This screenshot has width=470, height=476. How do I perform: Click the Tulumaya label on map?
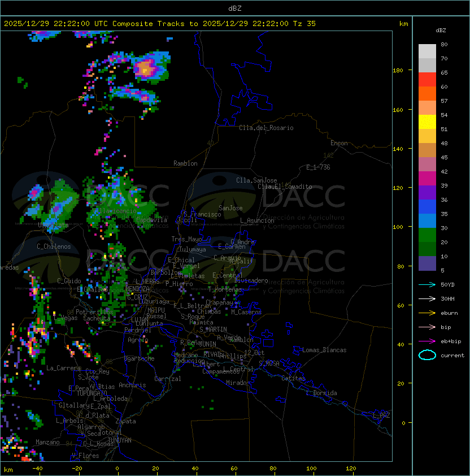193,249
